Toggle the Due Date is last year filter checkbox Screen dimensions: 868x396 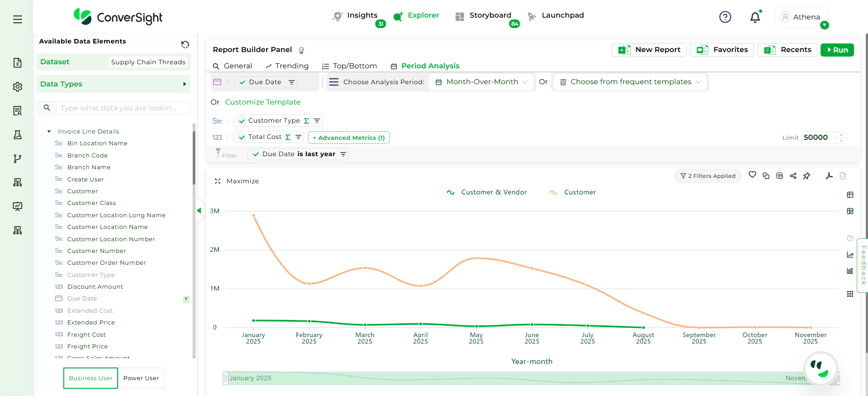tap(256, 154)
